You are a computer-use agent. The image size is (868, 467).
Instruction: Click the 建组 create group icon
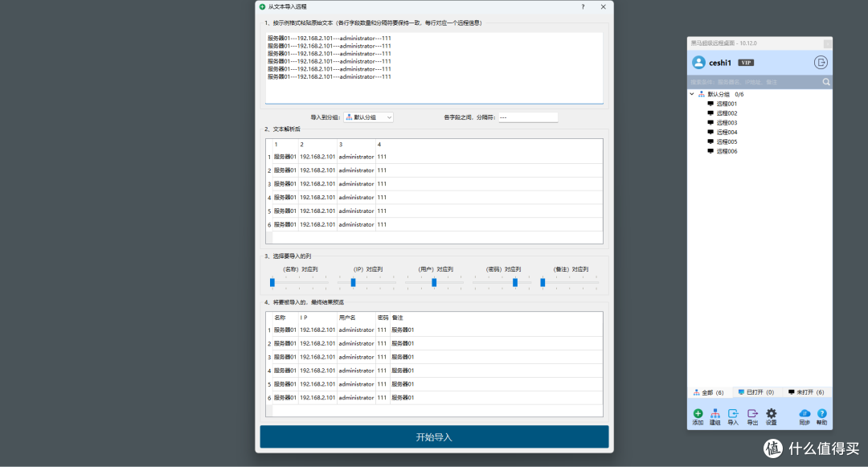coord(715,413)
